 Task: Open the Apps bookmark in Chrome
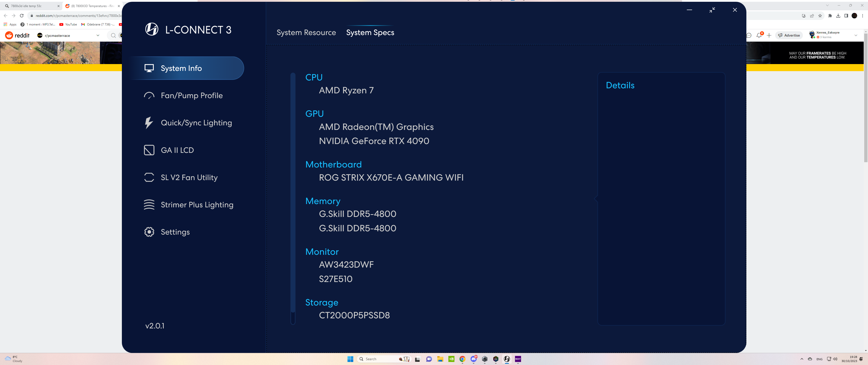coord(10,24)
